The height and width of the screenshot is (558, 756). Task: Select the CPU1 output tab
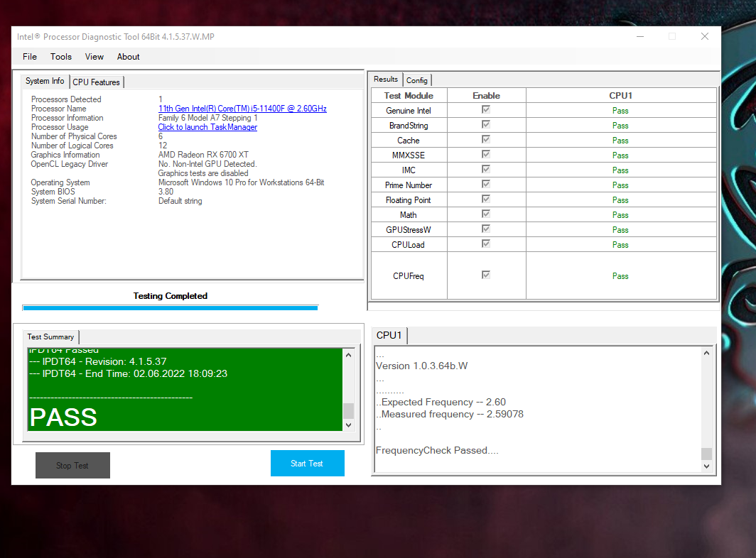389,335
